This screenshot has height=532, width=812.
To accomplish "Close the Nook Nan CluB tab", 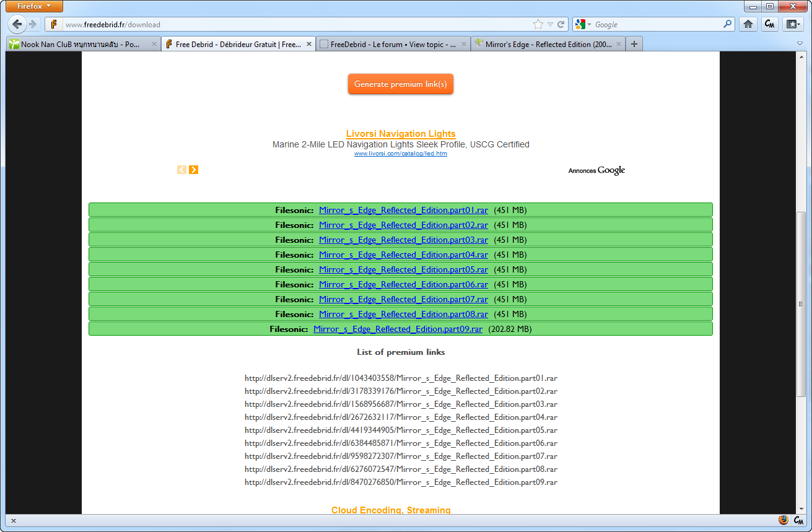I will [x=154, y=45].
